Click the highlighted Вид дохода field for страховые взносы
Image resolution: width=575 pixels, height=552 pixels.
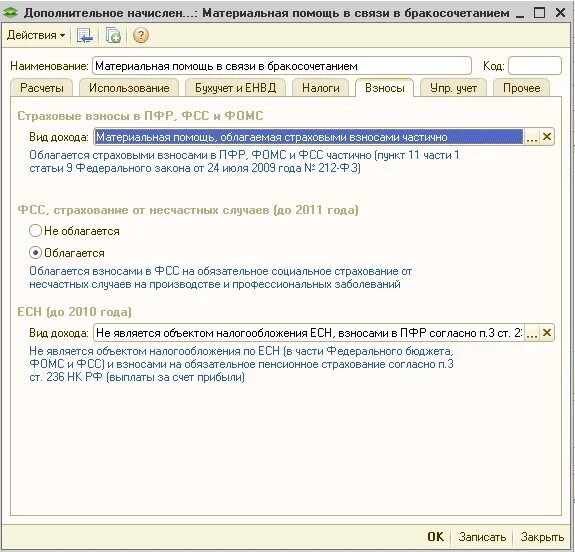[308, 137]
